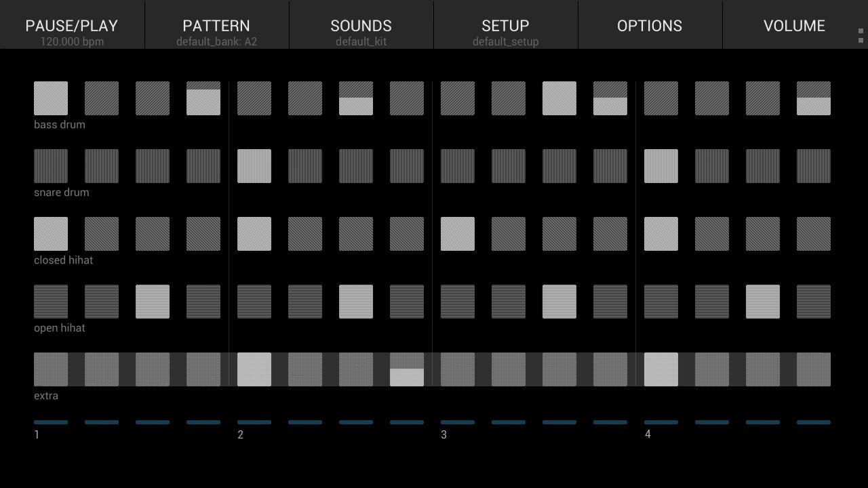Select the bass drum row label

[60, 125]
